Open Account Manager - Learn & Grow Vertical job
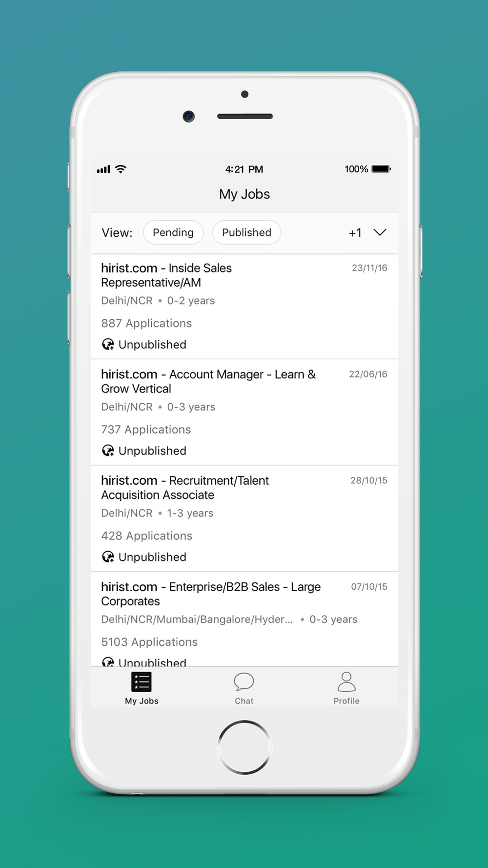The image size is (488, 868). coord(208,381)
